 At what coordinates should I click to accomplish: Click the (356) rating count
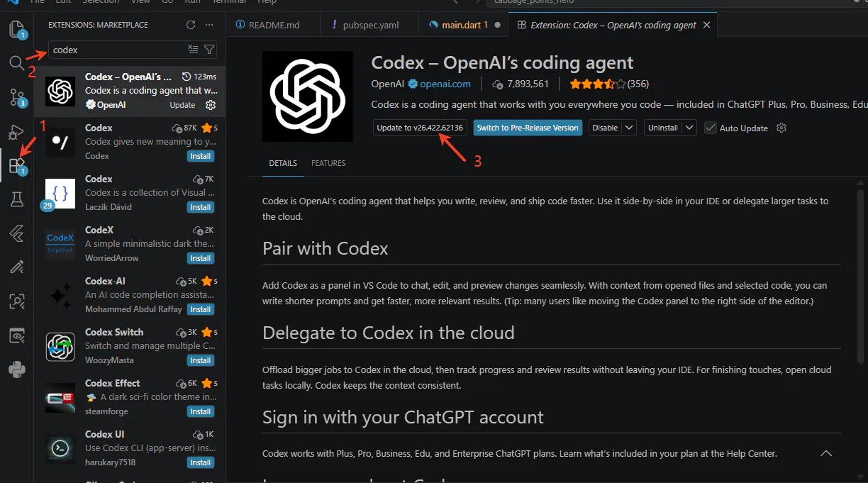(638, 84)
